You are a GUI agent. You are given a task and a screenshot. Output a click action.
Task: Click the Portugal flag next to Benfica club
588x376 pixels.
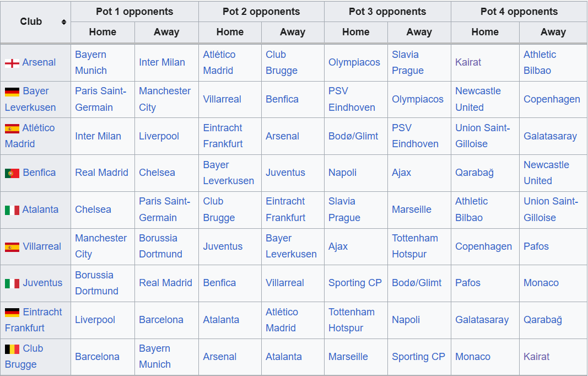tap(12, 173)
